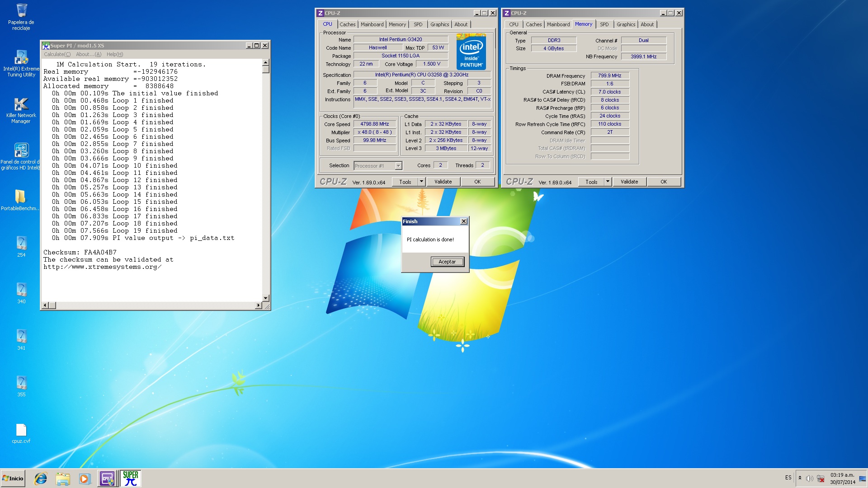This screenshot has height=488, width=868.
Task: Click the Super PI title bar icon
Action: click(x=46, y=45)
